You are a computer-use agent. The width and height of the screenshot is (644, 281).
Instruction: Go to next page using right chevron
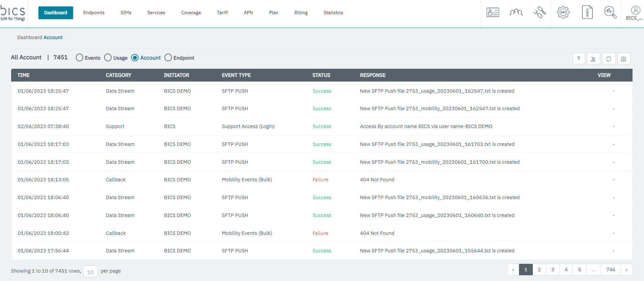(626, 270)
